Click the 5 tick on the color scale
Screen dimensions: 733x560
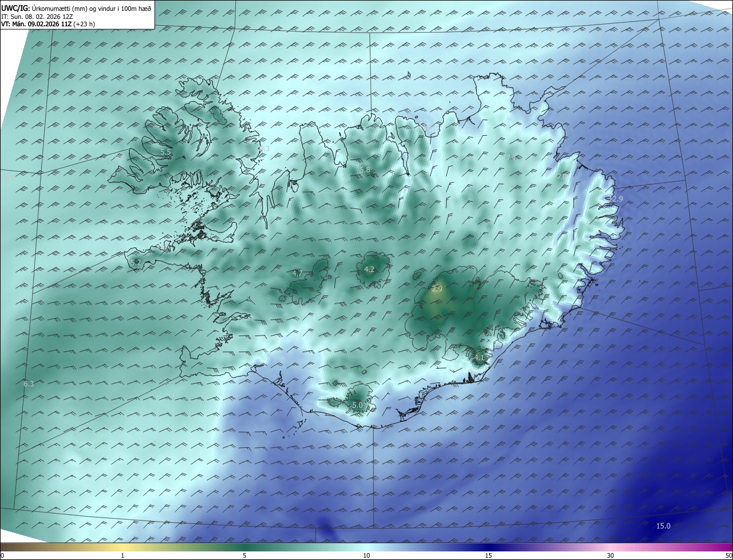pos(245,555)
